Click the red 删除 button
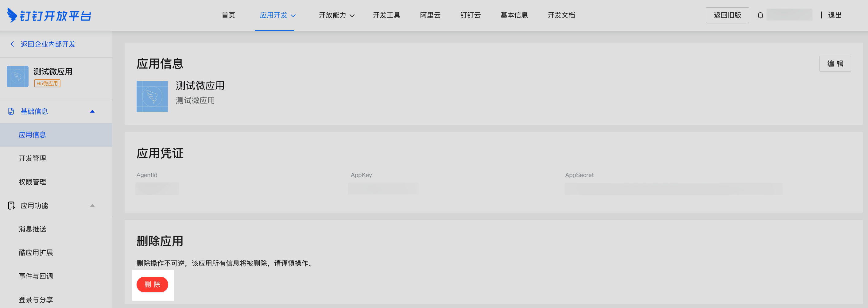Screen dimensions: 868x308 point(152,284)
